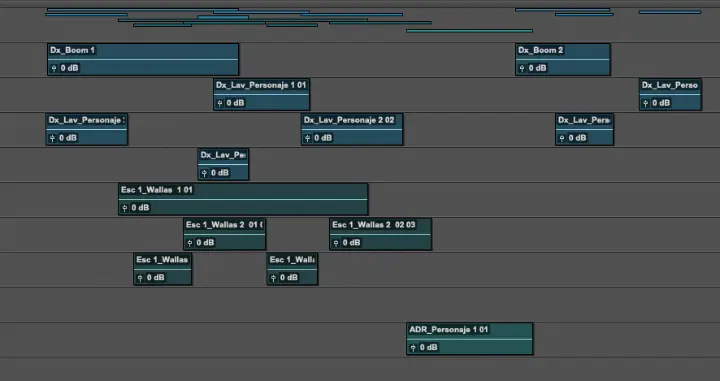Image resolution: width=720 pixels, height=381 pixels.
Task: Click 0 dB value on the Esc 1_Wallas 2 01 clip
Action: tap(205, 243)
